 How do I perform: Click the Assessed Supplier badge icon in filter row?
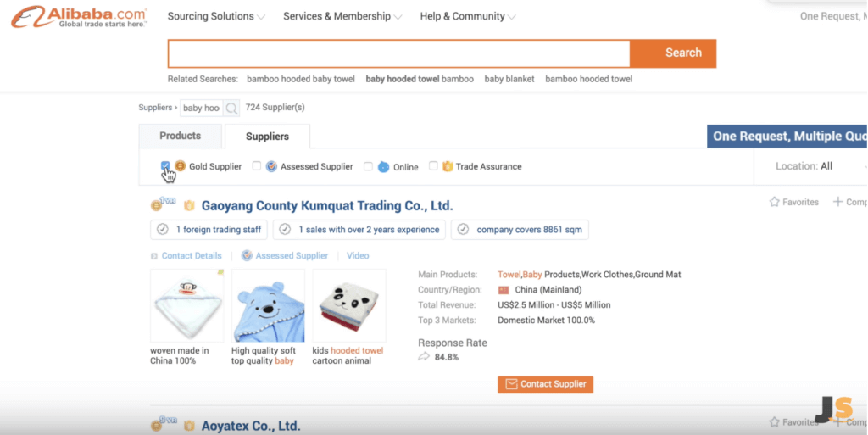[x=271, y=166]
